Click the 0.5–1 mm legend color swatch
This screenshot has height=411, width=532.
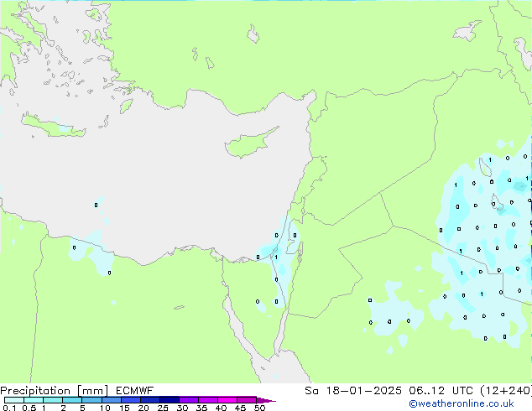(34, 400)
